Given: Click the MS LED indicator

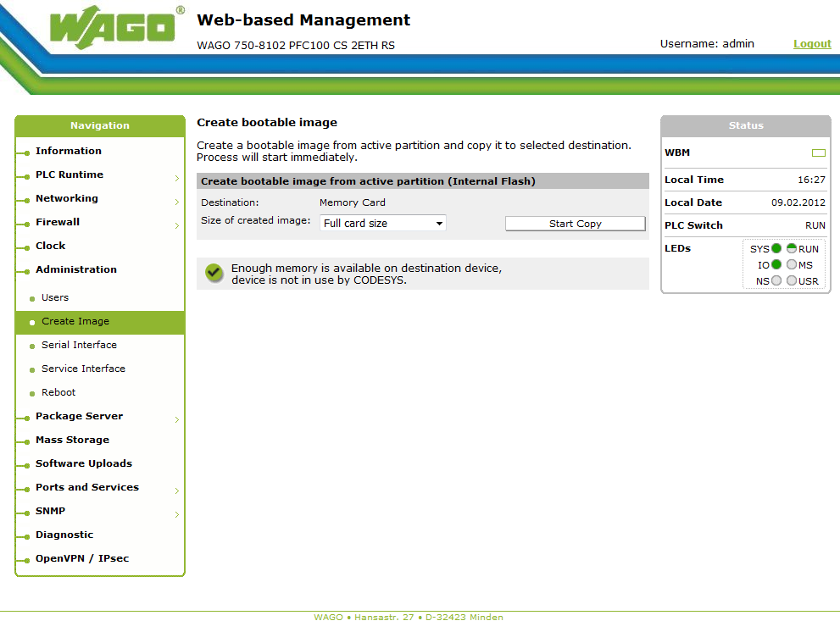Looking at the screenshot, I should coord(791,264).
